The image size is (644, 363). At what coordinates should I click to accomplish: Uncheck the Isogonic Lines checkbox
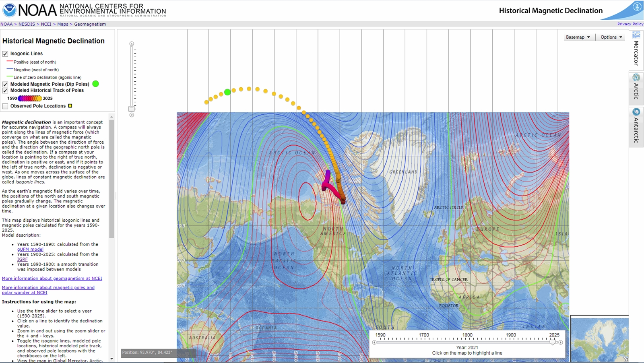click(5, 54)
